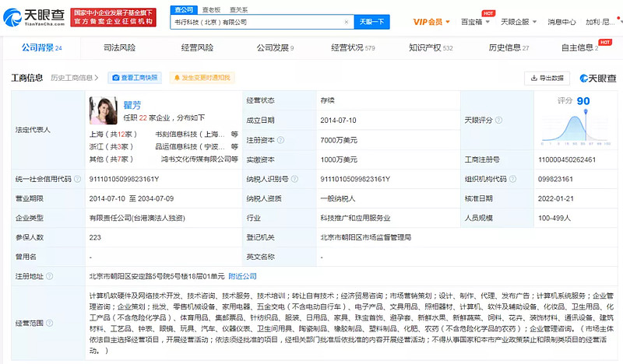Select organization code 099823161
623x364 pixels.
point(555,179)
